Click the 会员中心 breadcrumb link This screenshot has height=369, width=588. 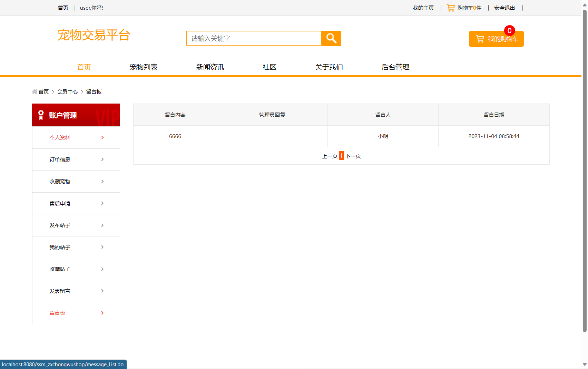[x=67, y=91]
